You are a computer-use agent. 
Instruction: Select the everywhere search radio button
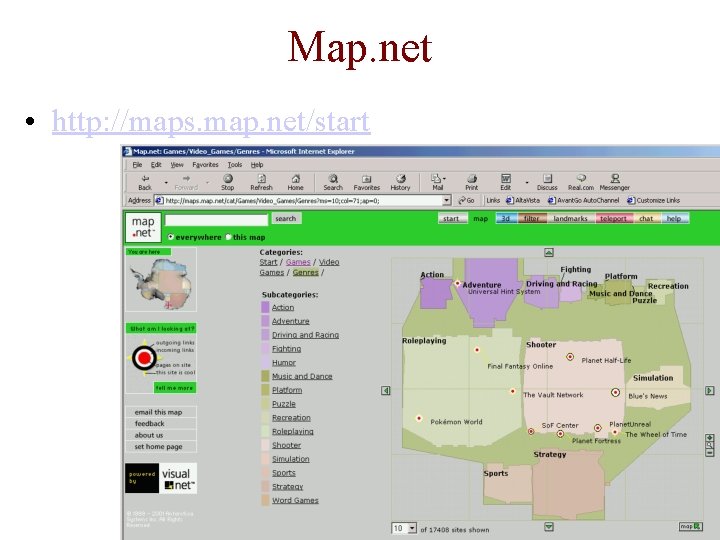tap(171, 237)
